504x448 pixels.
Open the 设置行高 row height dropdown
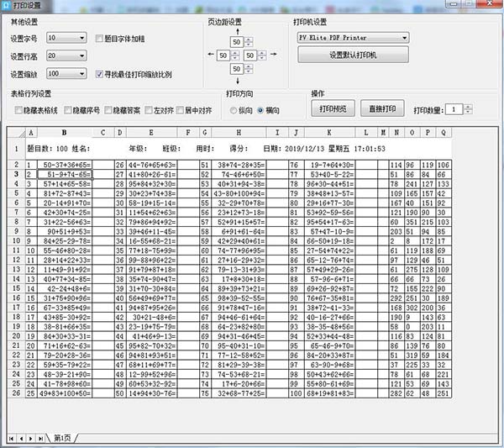click(66, 55)
